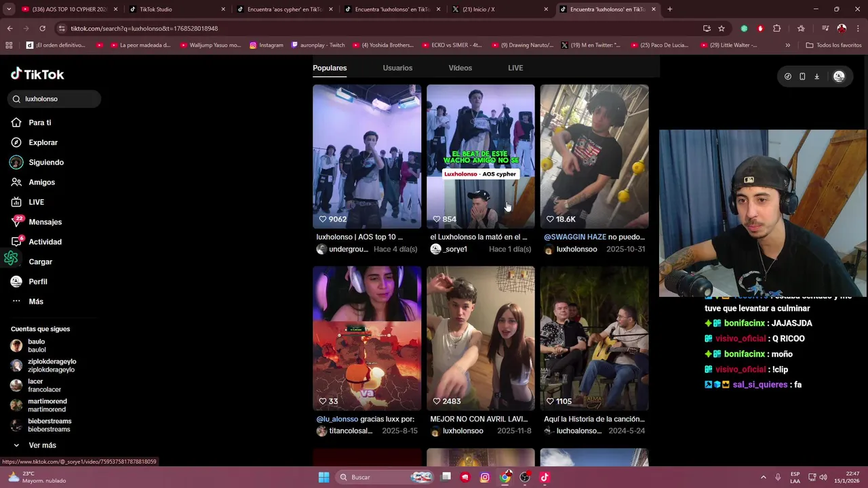
Task: Open the video with 854 likes
Action: point(481,156)
